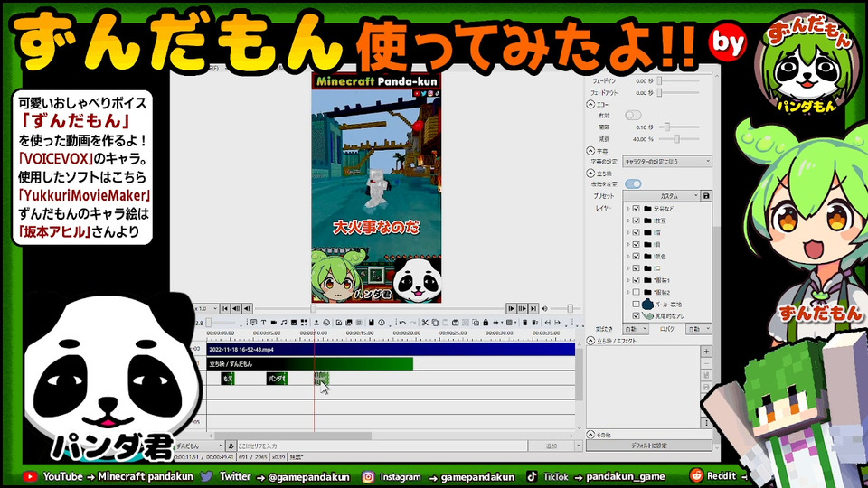Adjust the echo interval slider
The height and width of the screenshot is (488, 868).
(679, 127)
